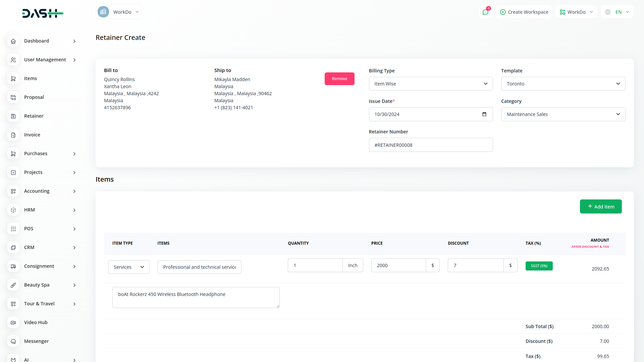Open the Messenger sidebar icon

pos(13,341)
